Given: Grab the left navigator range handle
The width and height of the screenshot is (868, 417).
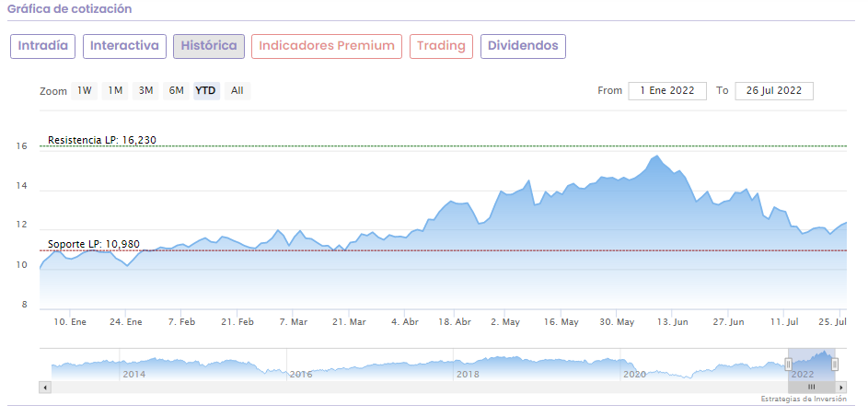Looking at the screenshot, I should [789, 364].
